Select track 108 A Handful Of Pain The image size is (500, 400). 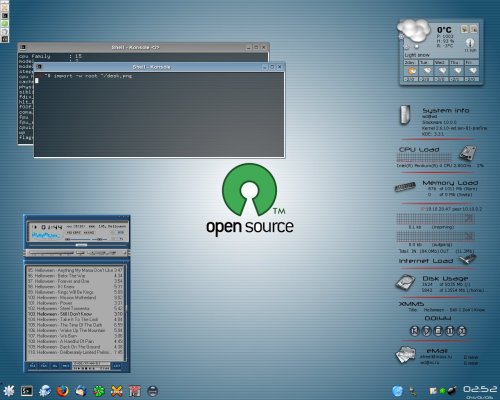tap(75, 341)
